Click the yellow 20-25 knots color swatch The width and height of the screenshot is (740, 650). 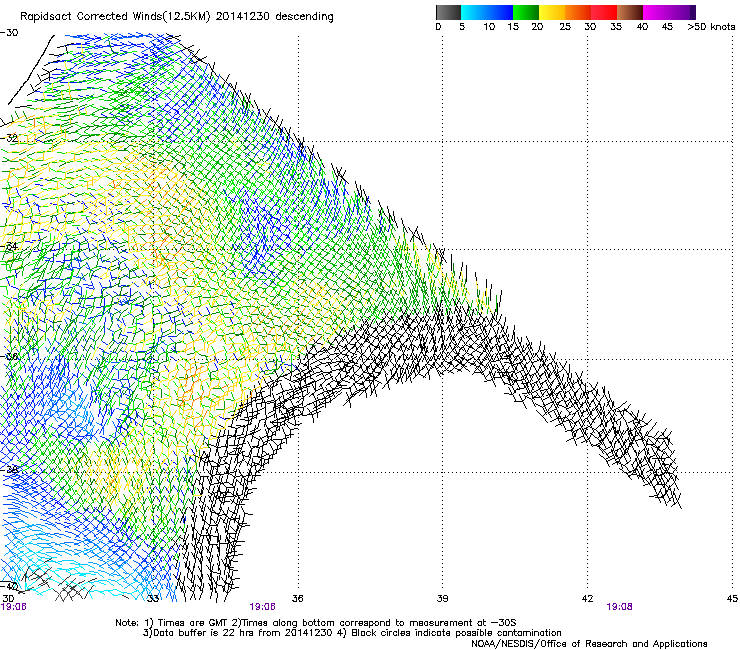tap(552, 12)
